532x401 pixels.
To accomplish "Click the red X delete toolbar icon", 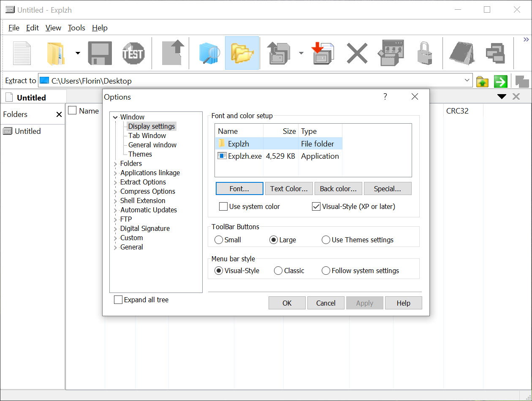I will point(357,53).
